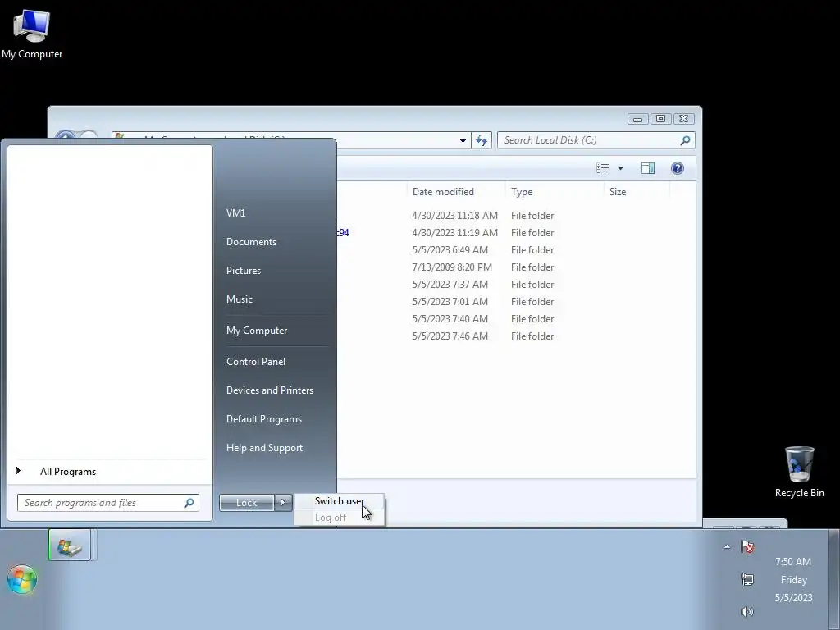Open Help and Support
Screen dimensions: 840x630
(x=264, y=448)
